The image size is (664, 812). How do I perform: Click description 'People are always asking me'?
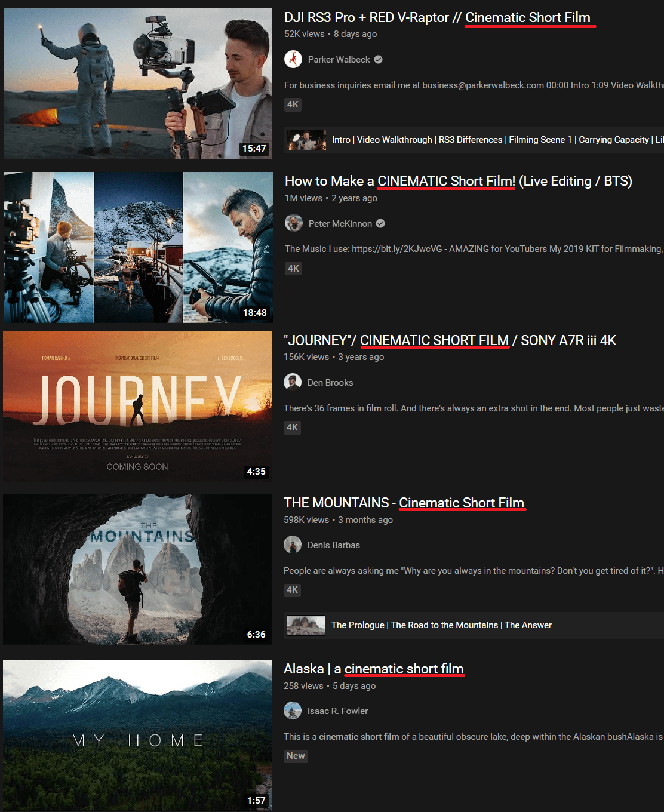coord(474,571)
